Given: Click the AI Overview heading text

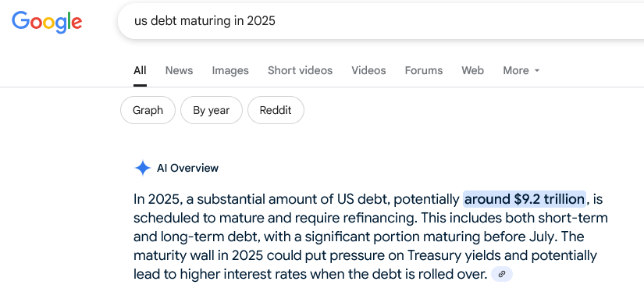Looking at the screenshot, I should coord(187,168).
